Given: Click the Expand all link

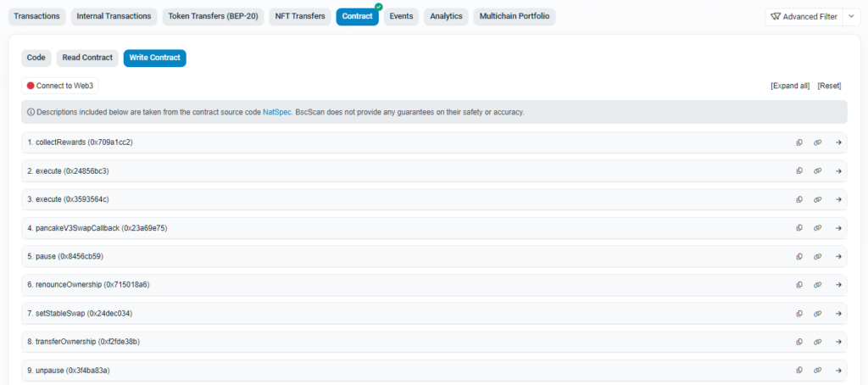Looking at the screenshot, I should [790, 86].
